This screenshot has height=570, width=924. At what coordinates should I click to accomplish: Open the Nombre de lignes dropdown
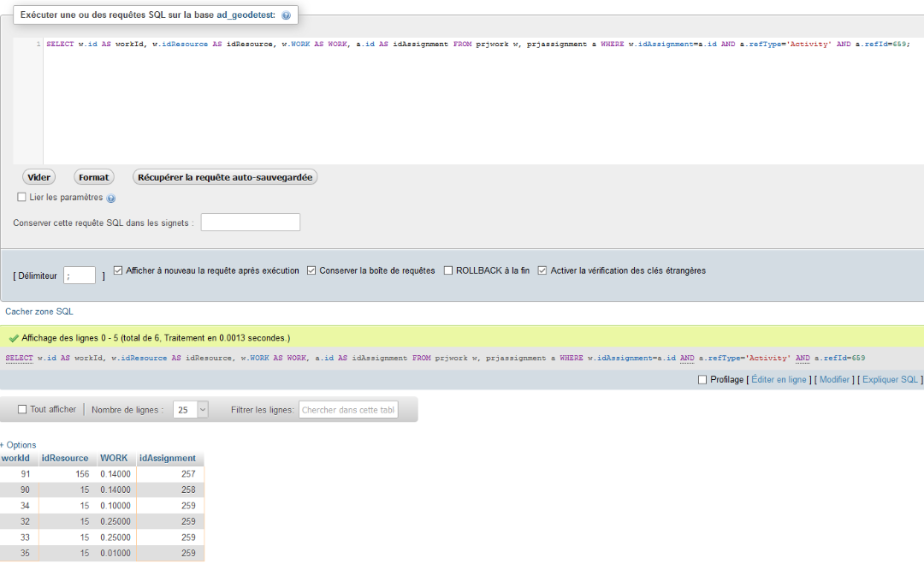pyautogui.click(x=190, y=410)
